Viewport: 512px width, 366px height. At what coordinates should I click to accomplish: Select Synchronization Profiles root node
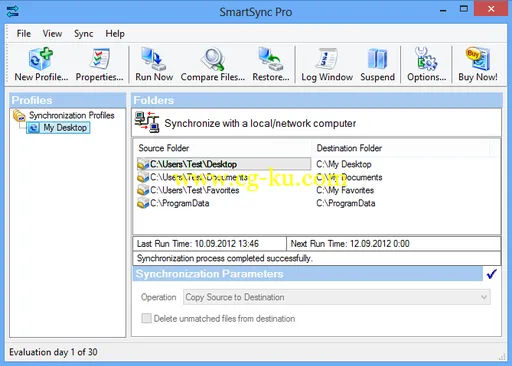71,115
